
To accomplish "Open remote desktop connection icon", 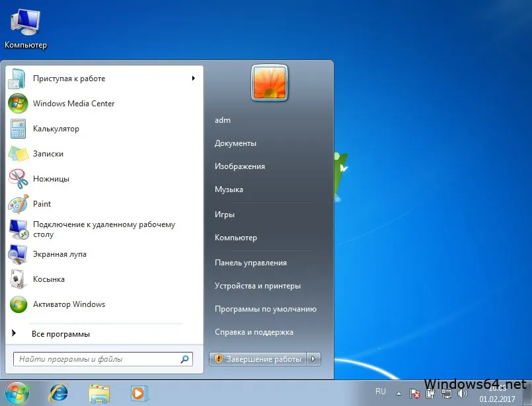I will pyautogui.click(x=19, y=229).
